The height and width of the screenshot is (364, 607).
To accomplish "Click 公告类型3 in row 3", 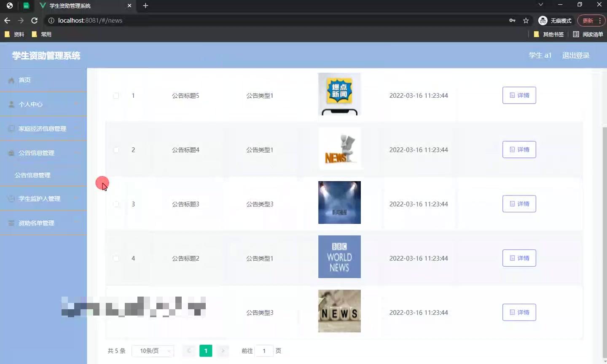I will (260, 204).
